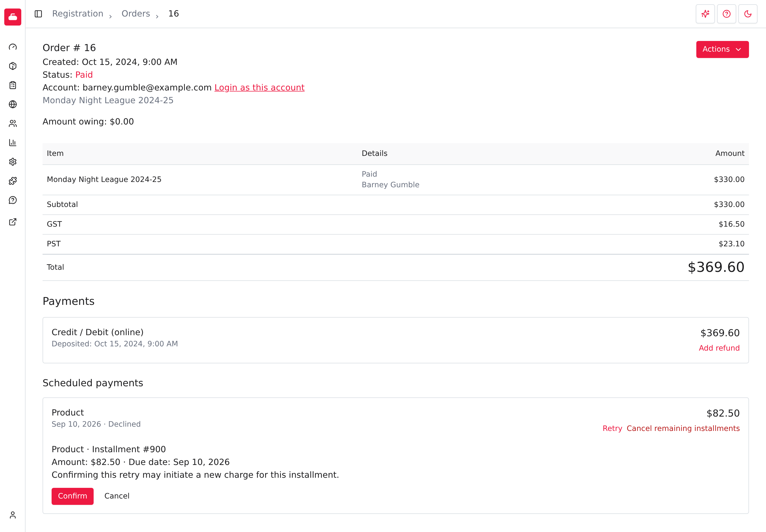Click the Sep 10, 2026 · Declined text
The height and width of the screenshot is (532, 766).
pos(96,424)
